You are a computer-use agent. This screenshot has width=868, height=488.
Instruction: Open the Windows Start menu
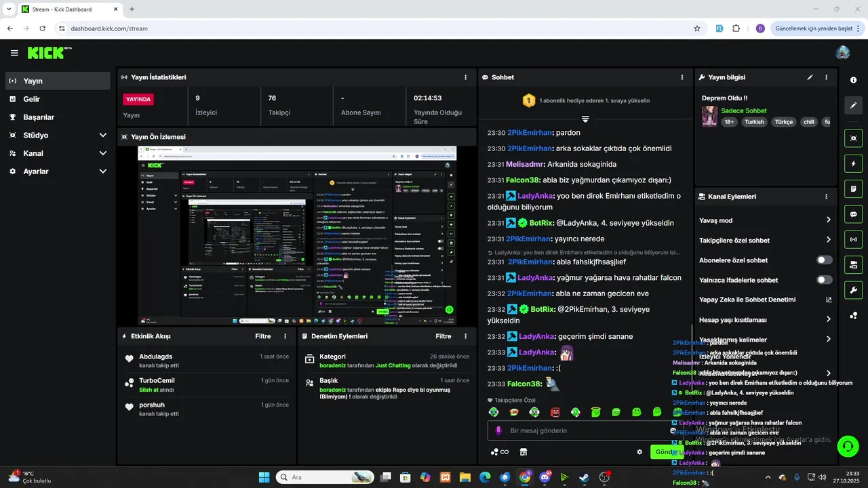tap(264, 477)
